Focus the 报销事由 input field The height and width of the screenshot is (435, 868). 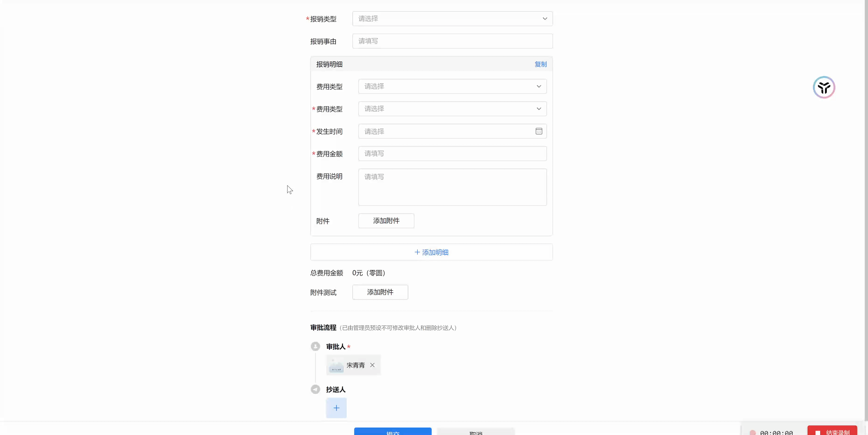[452, 41]
